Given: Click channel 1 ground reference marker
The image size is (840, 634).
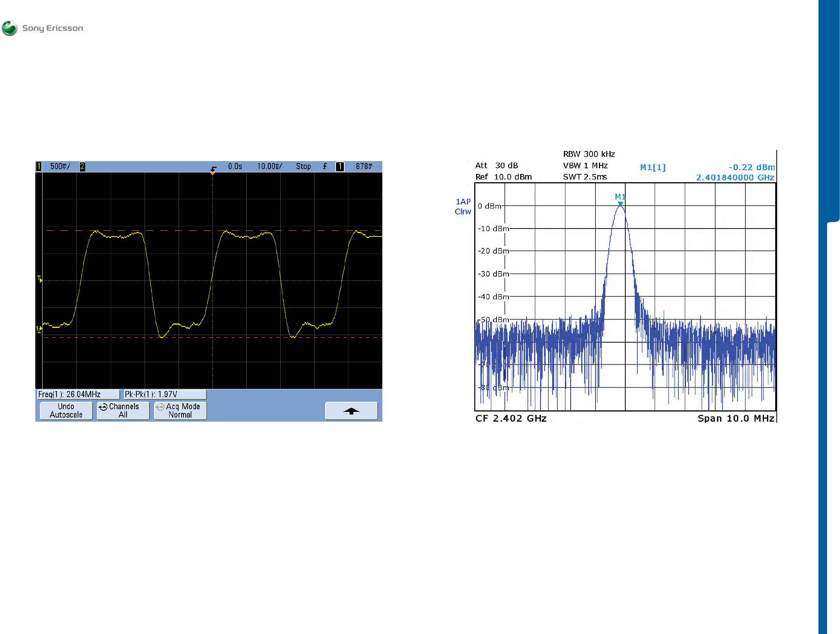Looking at the screenshot, I should coord(39,329).
